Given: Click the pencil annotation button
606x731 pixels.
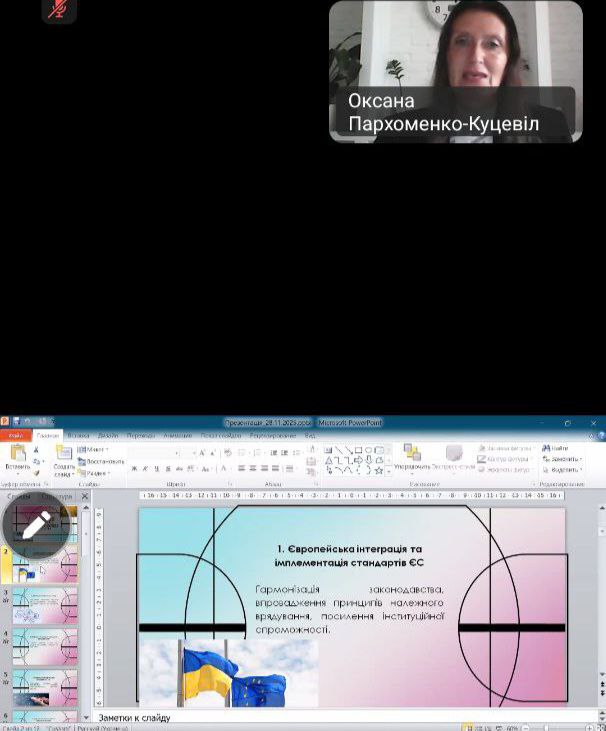Looking at the screenshot, I should (36, 524).
